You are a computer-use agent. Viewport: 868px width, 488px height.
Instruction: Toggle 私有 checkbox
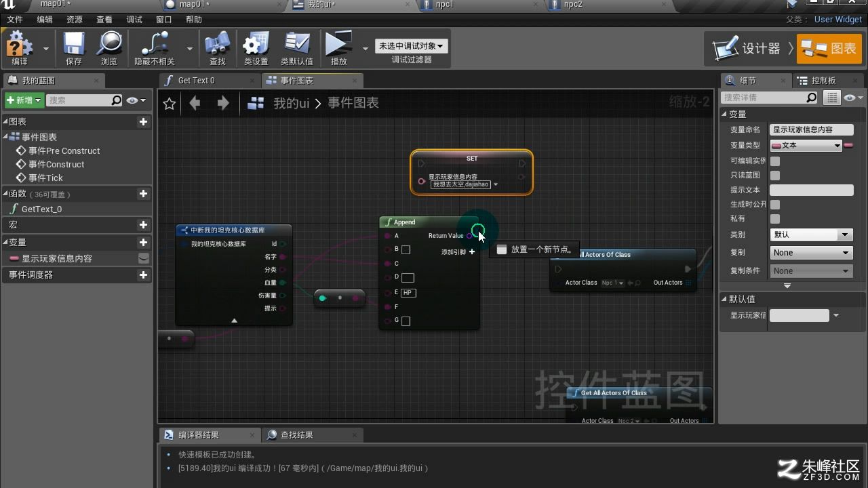coord(775,218)
